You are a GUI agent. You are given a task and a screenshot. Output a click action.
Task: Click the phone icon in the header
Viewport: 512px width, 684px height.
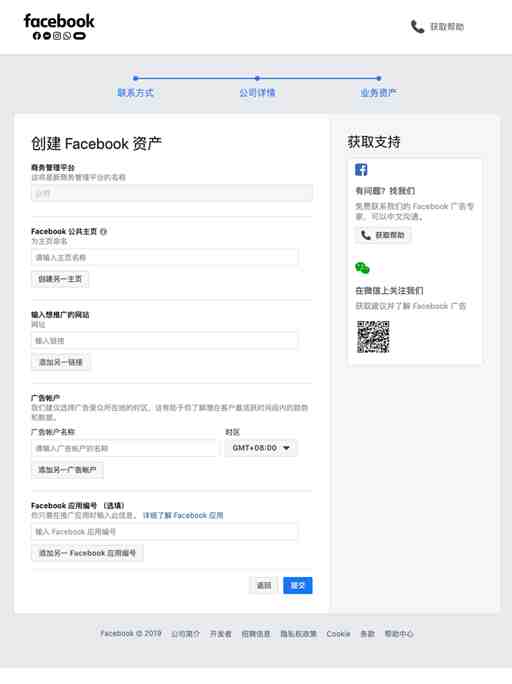pos(417,27)
